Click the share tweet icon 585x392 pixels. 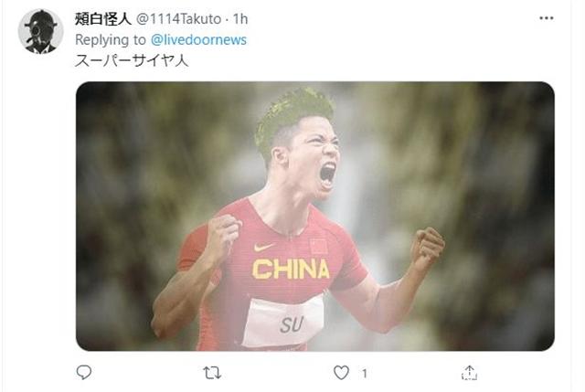click(469, 373)
